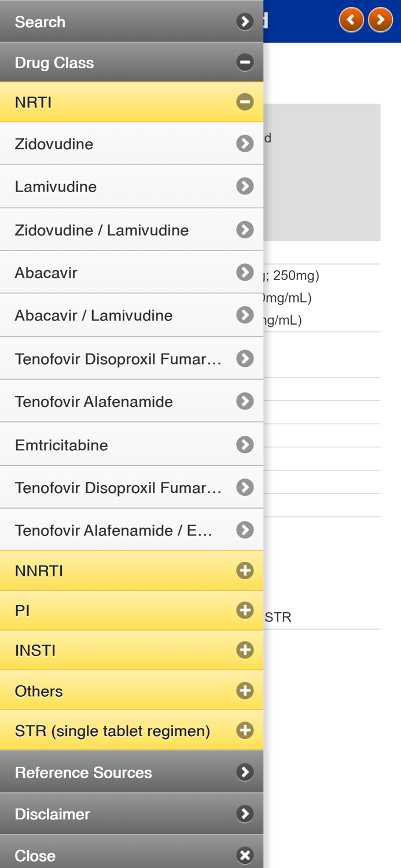The width and height of the screenshot is (401, 868).
Task: Expand the PI category
Action: coord(245,609)
